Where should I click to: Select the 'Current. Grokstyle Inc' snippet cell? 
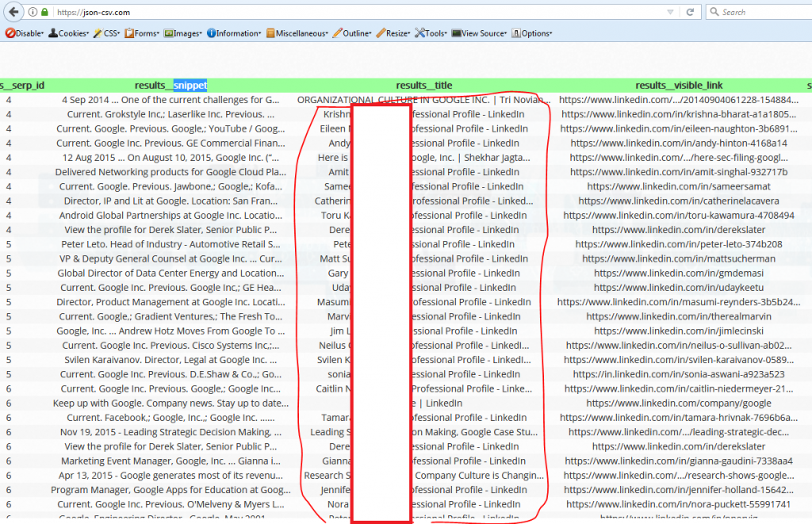click(x=171, y=114)
